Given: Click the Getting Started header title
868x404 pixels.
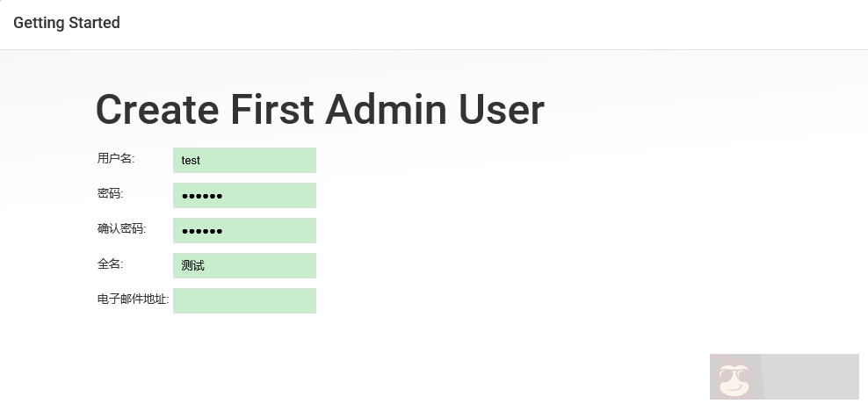Looking at the screenshot, I should pyautogui.click(x=67, y=23).
